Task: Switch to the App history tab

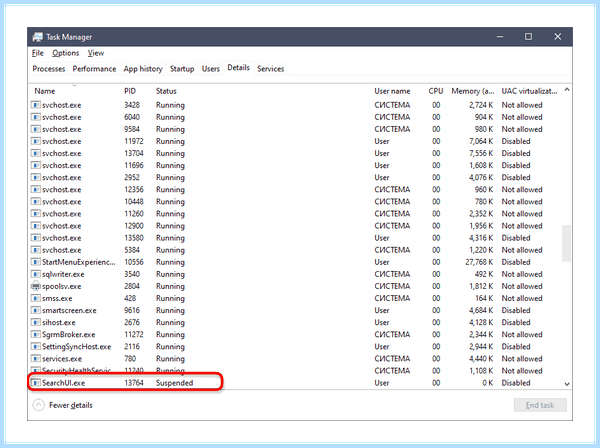Action: 143,69
